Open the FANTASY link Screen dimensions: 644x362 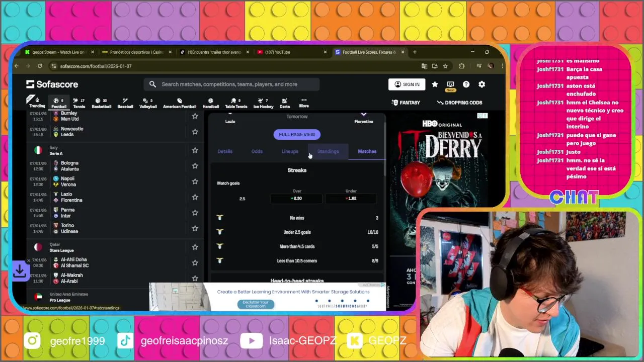[x=406, y=103]
